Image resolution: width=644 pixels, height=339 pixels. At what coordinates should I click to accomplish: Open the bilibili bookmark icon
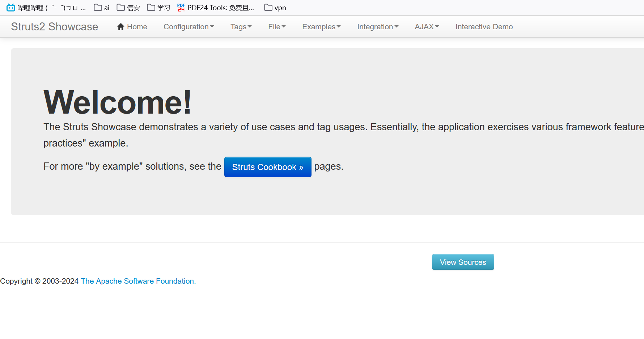click(11, 8)
